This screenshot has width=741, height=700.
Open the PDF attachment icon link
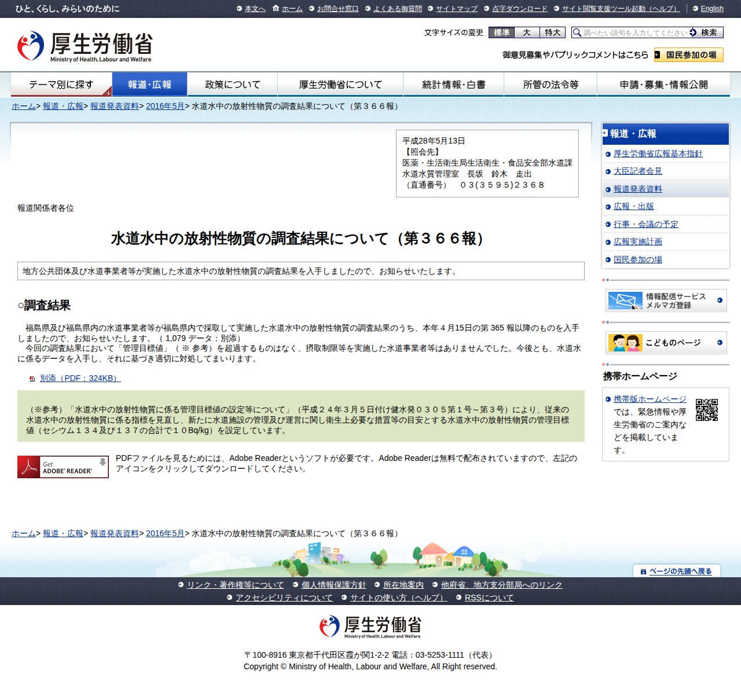tap(32, 379)
